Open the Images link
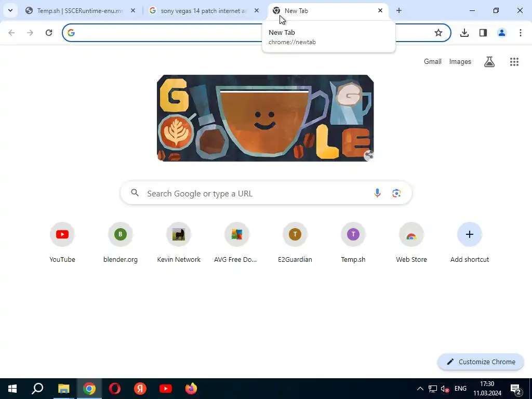532x399 pixels. tap(460, 61)
